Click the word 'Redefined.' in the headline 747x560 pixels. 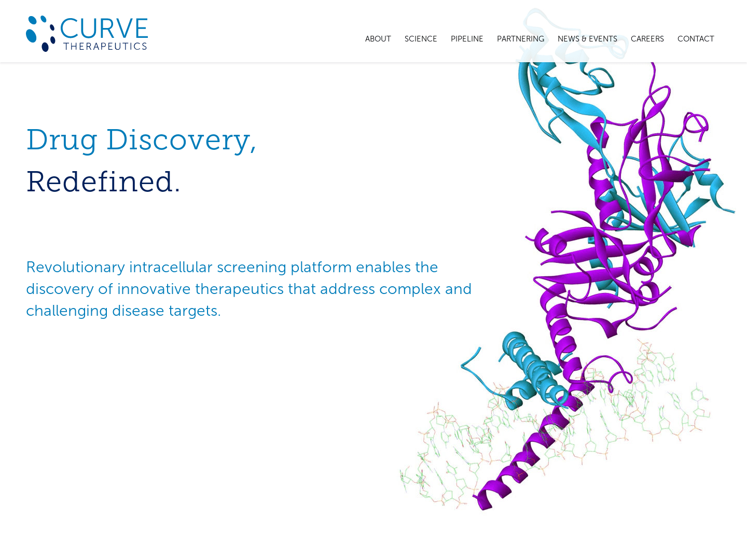click(x=103, y=181)
